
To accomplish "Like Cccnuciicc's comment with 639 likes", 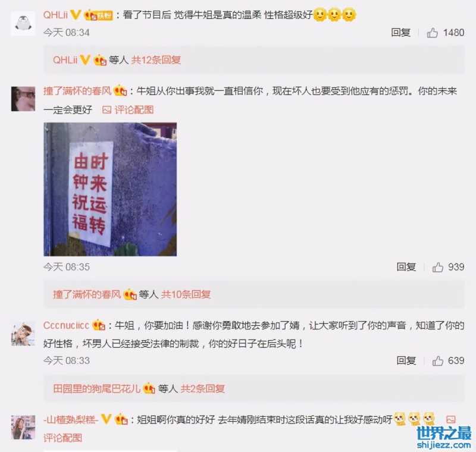I will [x=438, y=360].
